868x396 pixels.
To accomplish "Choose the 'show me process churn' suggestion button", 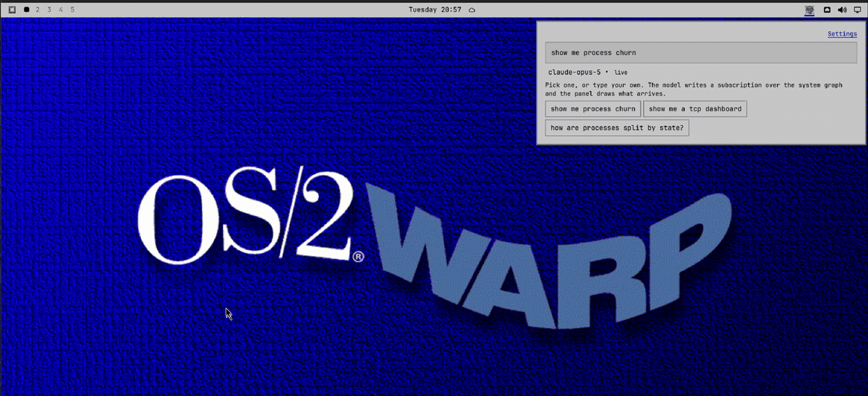I will click(x=593, y=109).
